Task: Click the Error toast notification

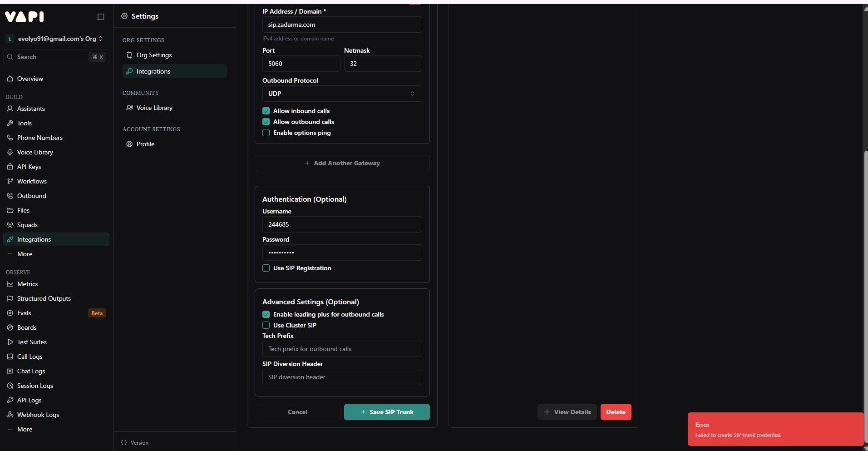Action: (775, 429)
